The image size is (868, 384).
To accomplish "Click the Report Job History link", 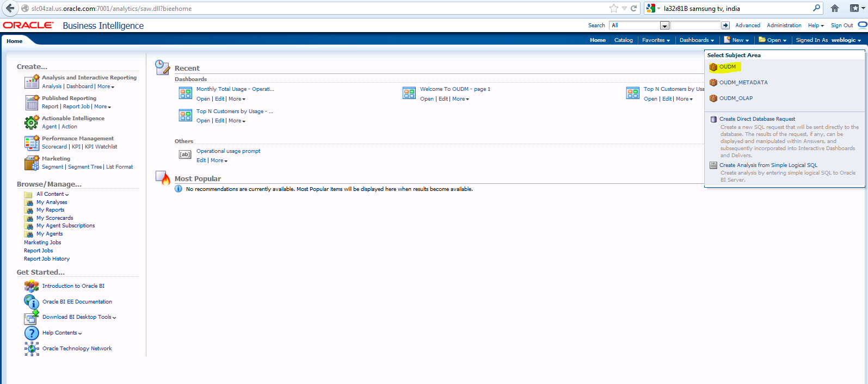I will pos(47,259).
